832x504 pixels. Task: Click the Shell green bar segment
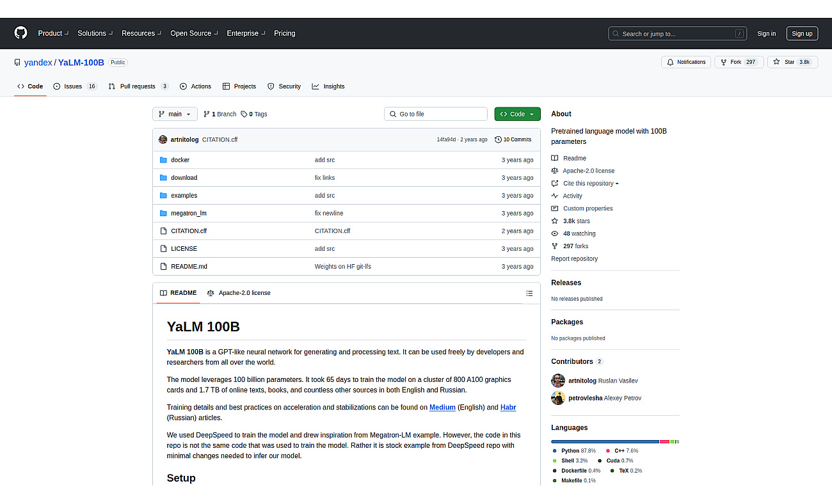coord(672,441)
